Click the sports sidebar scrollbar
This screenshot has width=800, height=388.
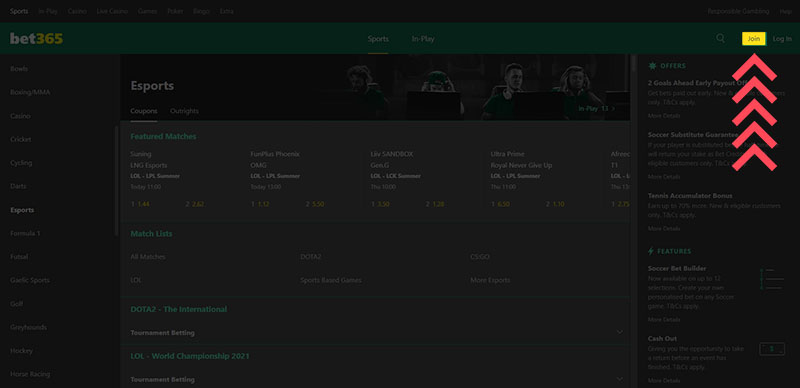click(116, 181)
